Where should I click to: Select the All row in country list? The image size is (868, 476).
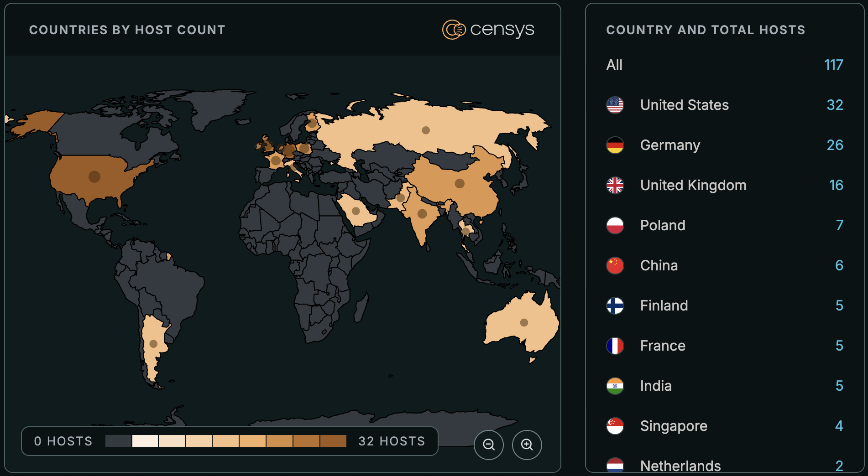tap(725, 65)
